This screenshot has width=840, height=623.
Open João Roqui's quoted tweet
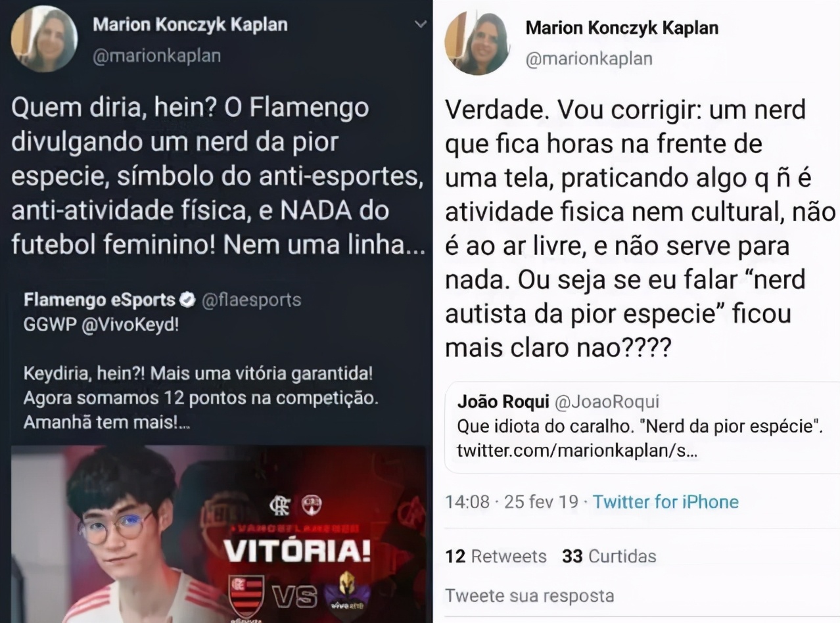[642, 427]
